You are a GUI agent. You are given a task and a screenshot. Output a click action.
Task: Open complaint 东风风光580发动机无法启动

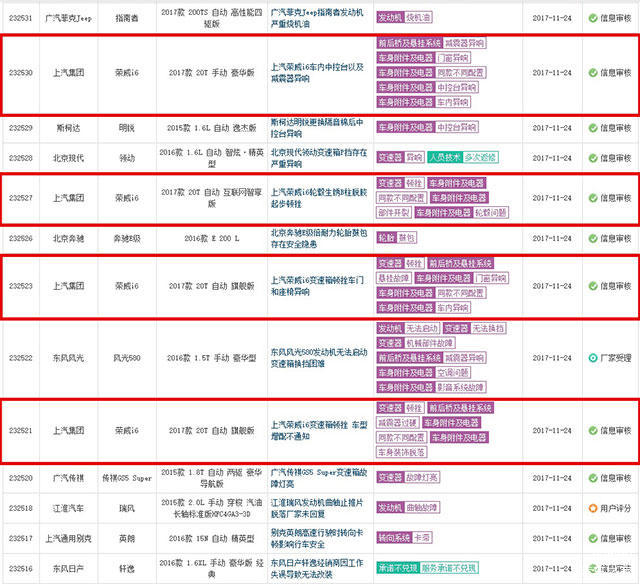(x=319, y=358)
